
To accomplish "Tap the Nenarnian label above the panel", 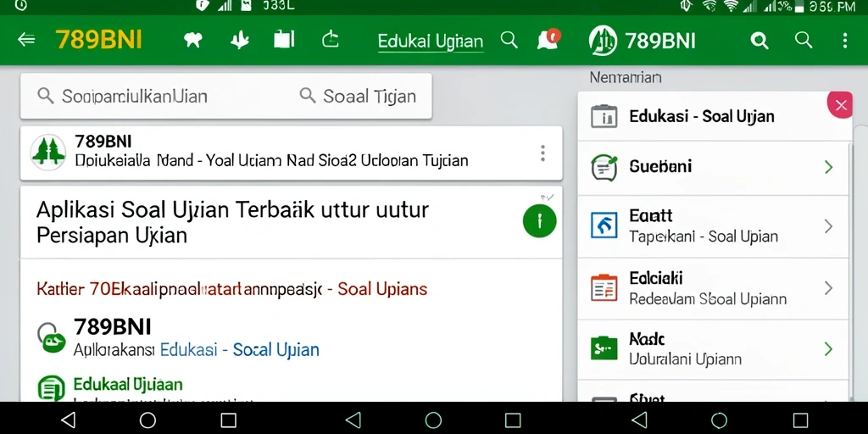I will tap(626, 77).
